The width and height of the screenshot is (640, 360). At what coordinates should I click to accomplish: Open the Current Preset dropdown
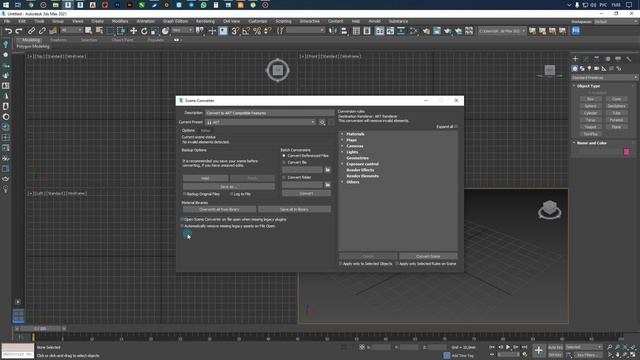pos(260,122)
